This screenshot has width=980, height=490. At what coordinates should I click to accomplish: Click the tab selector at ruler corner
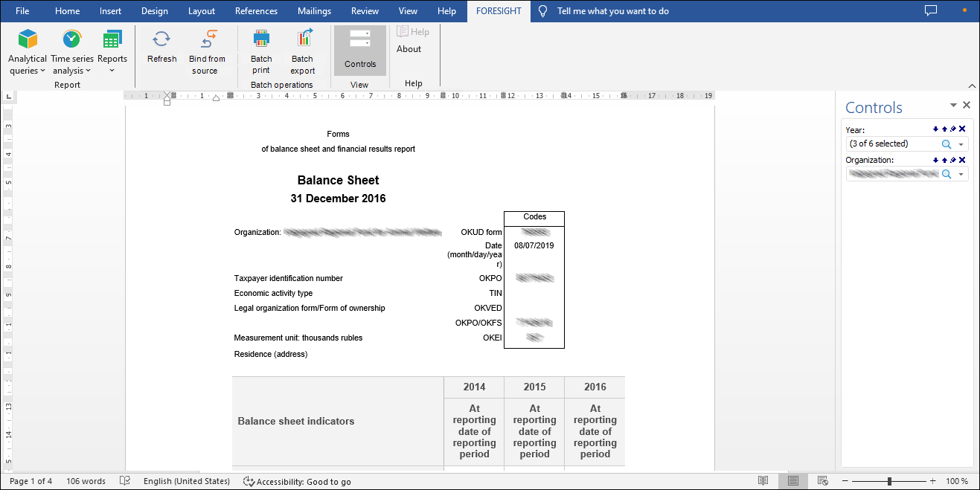[8, 96]
